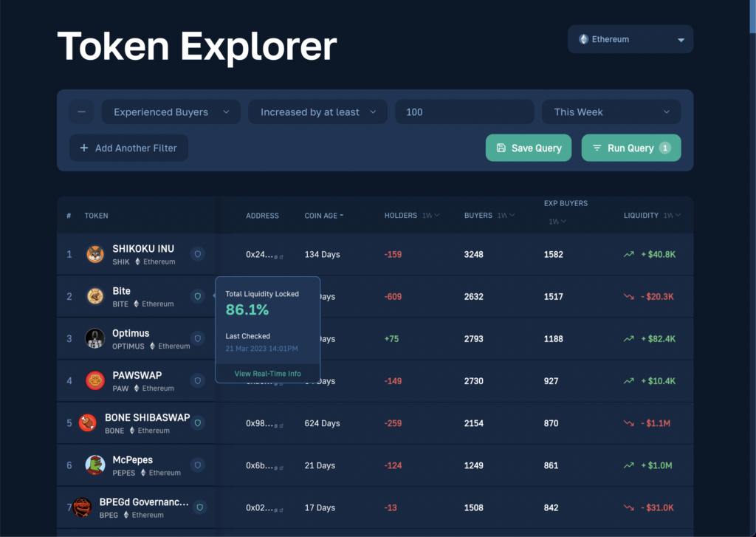Change the Exp Buyers 1W timeframe selector
Viewport: 756px width, 537px height.
pos(557,222)
